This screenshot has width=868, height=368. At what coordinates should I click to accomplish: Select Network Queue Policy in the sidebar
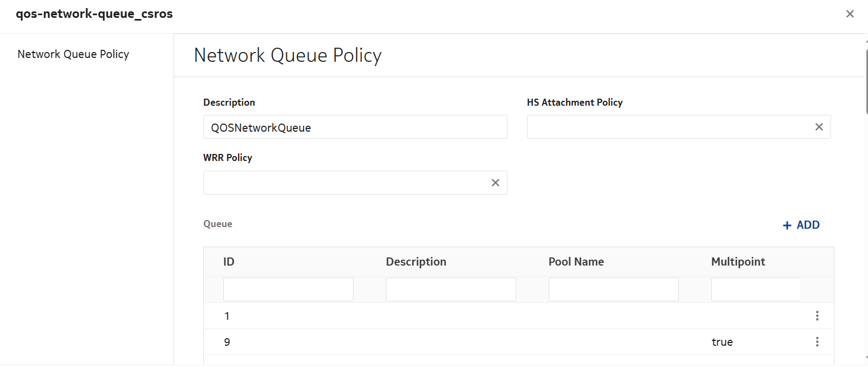[73, 54]
